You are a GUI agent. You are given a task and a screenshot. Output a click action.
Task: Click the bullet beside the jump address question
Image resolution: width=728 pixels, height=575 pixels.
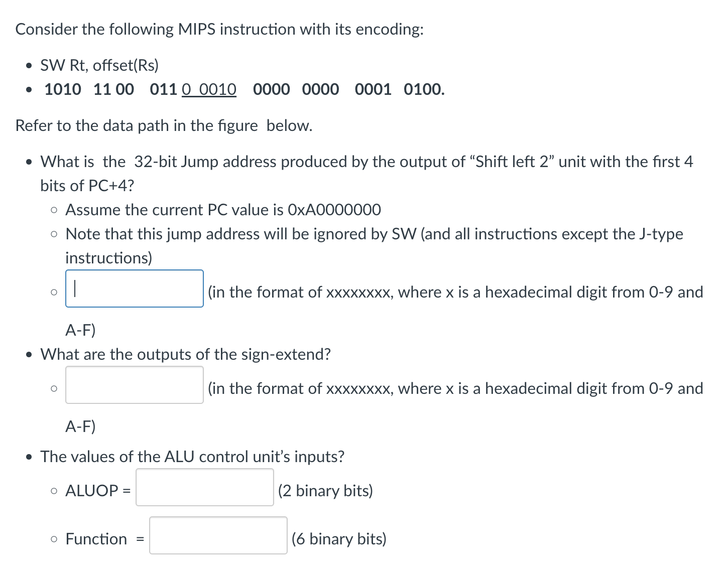[28, 162]
